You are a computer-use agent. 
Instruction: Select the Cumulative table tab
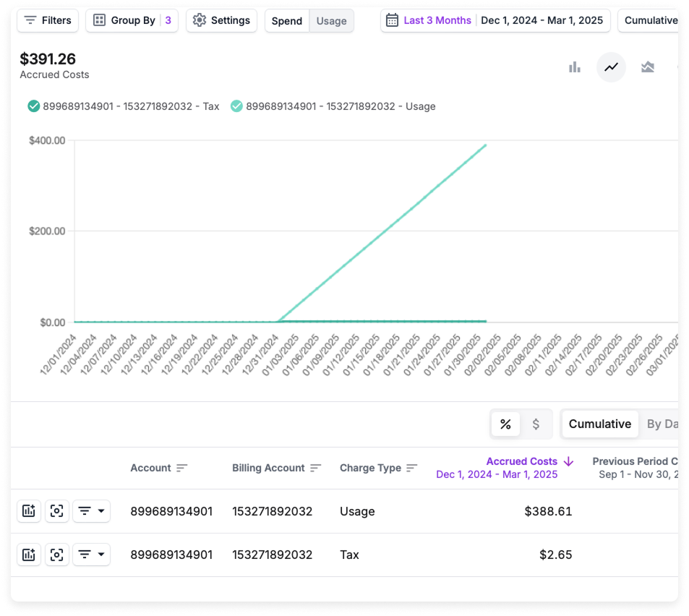point(600,424)
